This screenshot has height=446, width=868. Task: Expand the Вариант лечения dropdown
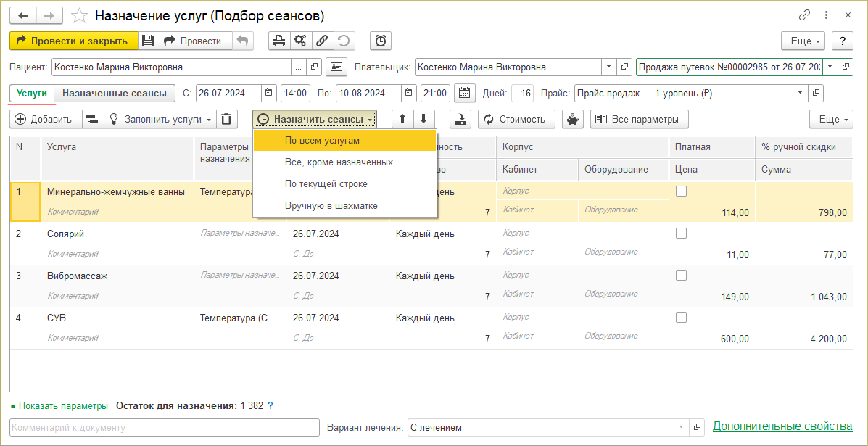[682, 427]
